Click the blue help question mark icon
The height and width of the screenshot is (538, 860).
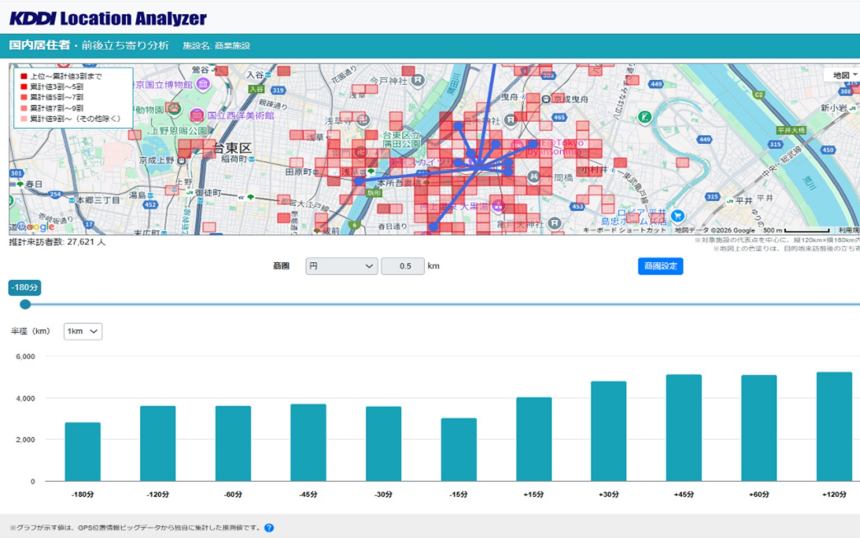tap(269, 528)
